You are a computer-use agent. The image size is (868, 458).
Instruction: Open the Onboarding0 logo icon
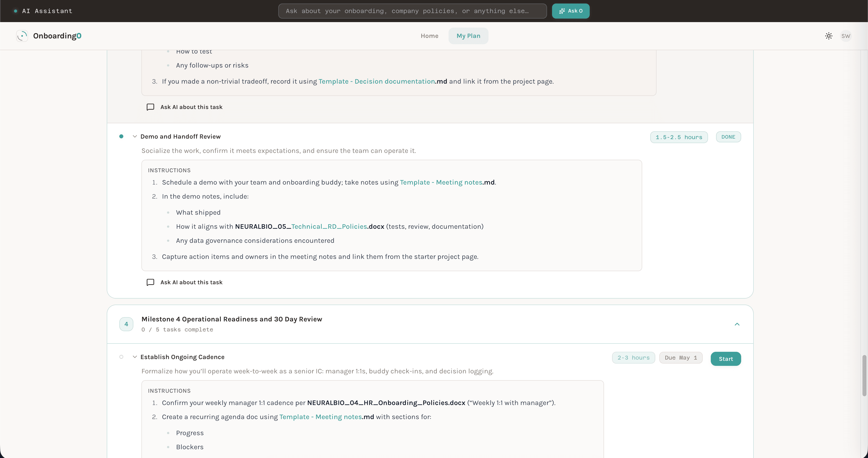click(22, 36)
